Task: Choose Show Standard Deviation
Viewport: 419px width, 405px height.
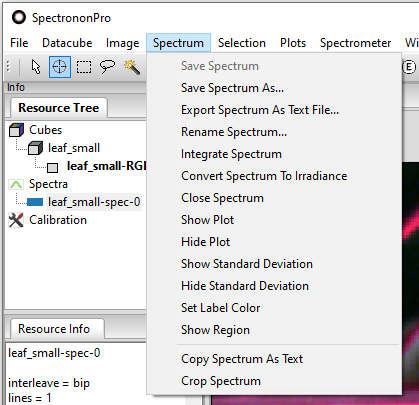Action: coord(274,264)
